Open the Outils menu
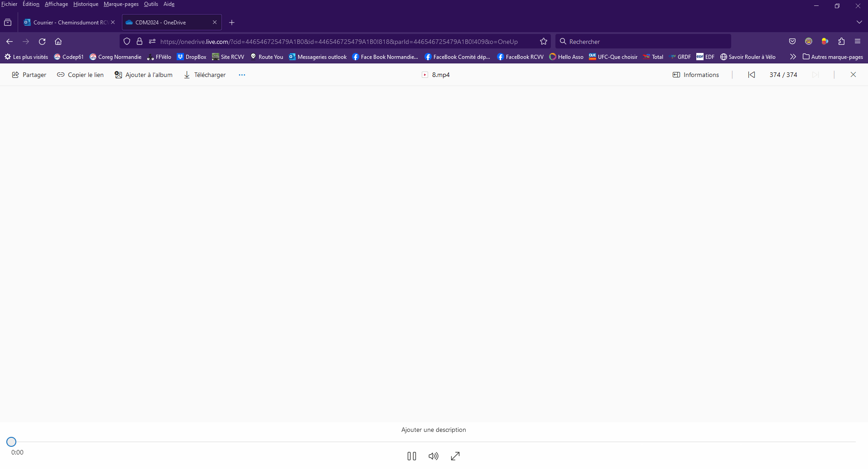868x469 pixels. pos(151,4)
